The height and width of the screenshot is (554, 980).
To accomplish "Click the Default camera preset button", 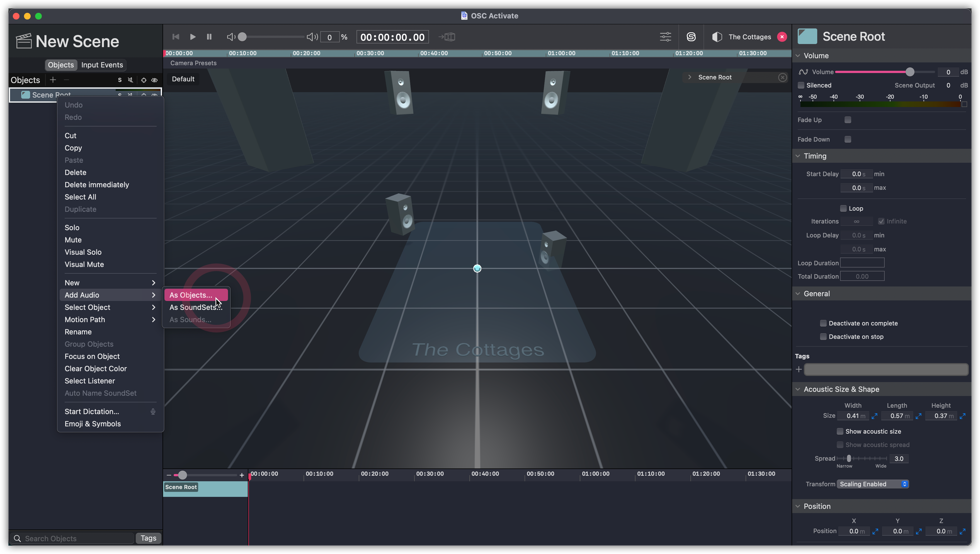I will click(x=183, y=79).
